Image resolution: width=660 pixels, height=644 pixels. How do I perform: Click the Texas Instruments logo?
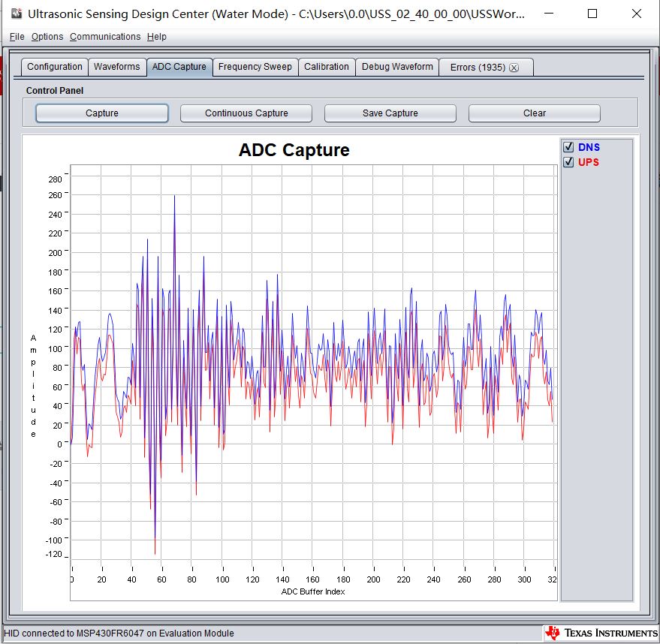[601, 633]
